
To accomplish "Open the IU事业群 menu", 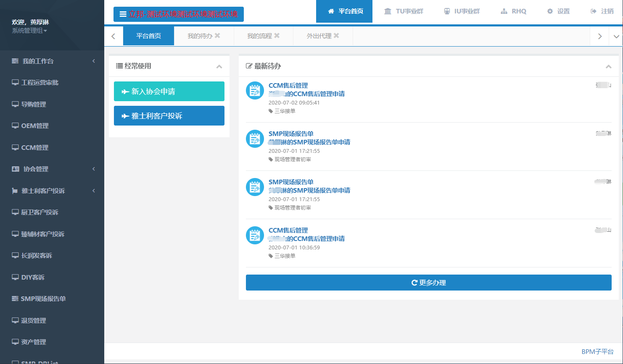I will pos(462,11).
